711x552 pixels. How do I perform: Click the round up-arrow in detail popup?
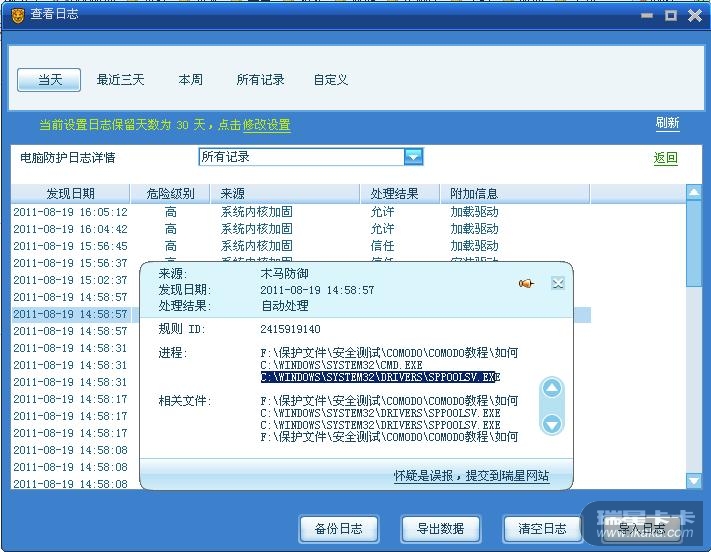(x=552, y=388)
